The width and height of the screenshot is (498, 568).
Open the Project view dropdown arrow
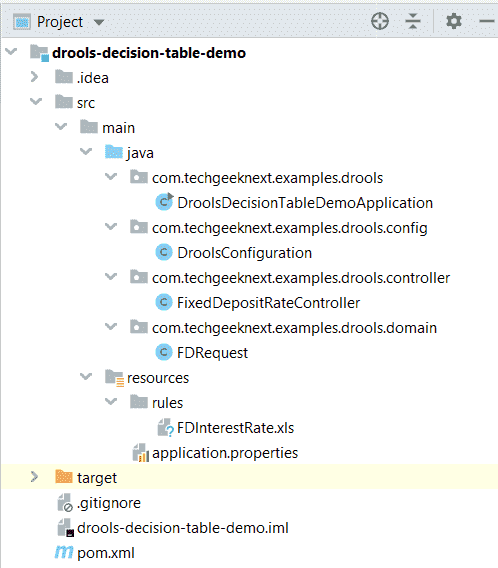99,22
